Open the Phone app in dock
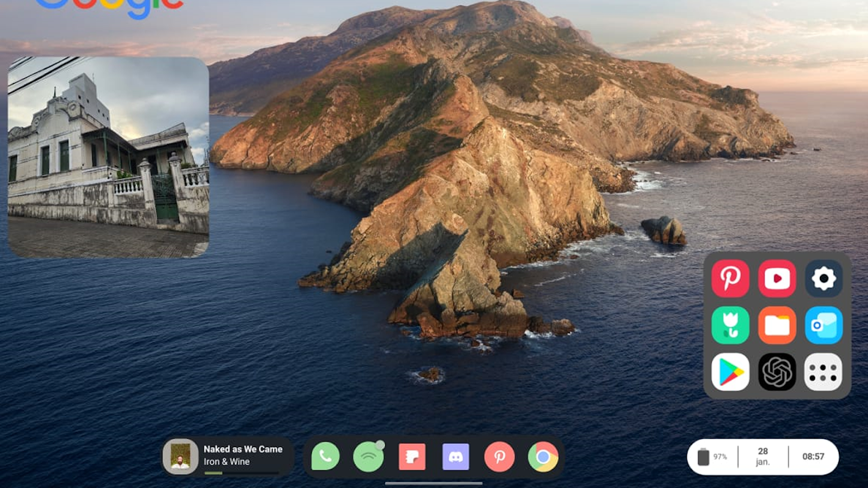The image size is (868, 488). 325,456
